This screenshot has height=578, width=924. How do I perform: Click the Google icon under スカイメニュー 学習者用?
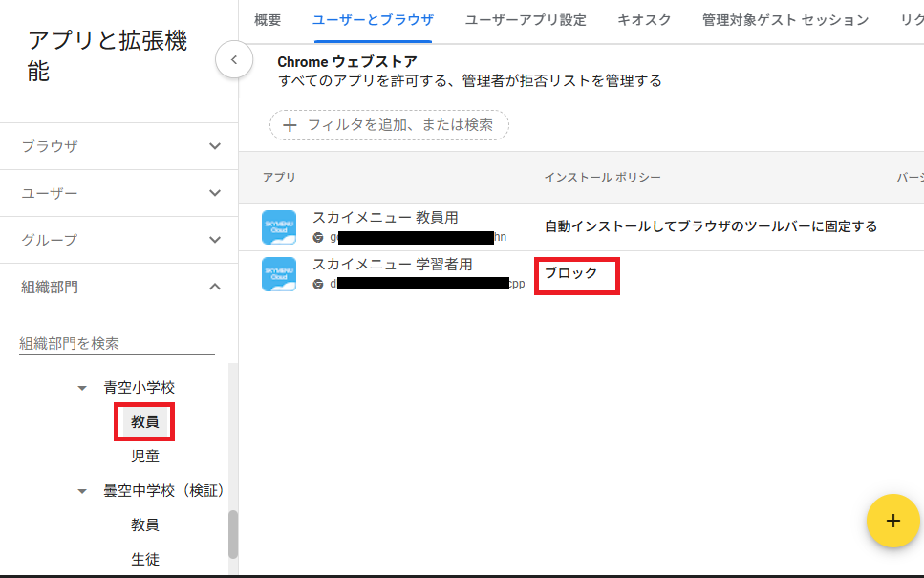[x=318, y=284]
